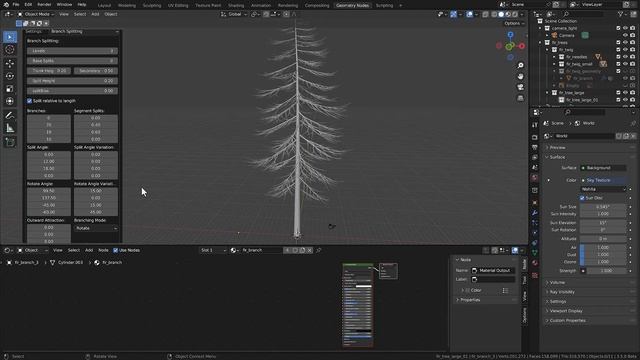This screenshot has height=360, width=640.
Task: Open the viewport Add menu
Action: [x=95, y=14]
